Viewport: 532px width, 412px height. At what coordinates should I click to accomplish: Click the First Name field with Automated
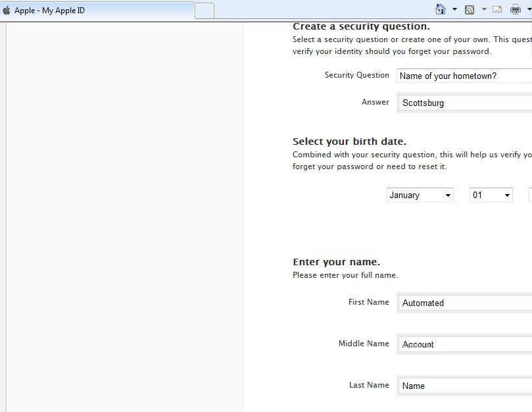tap(465, 303)
